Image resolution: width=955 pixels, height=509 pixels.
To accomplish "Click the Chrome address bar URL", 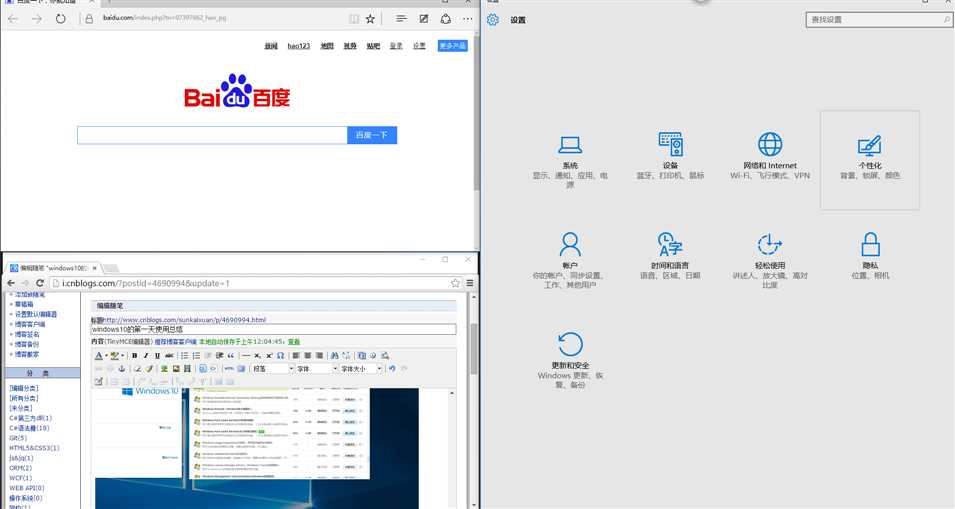I will point(146,283).
